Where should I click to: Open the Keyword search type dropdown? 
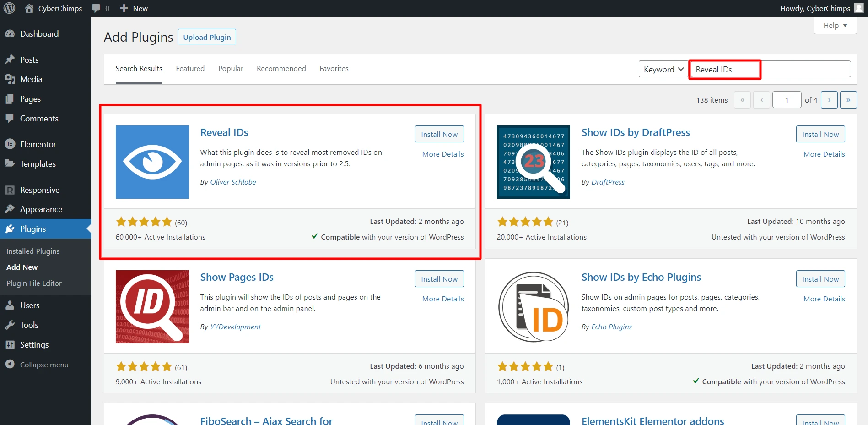663,69
